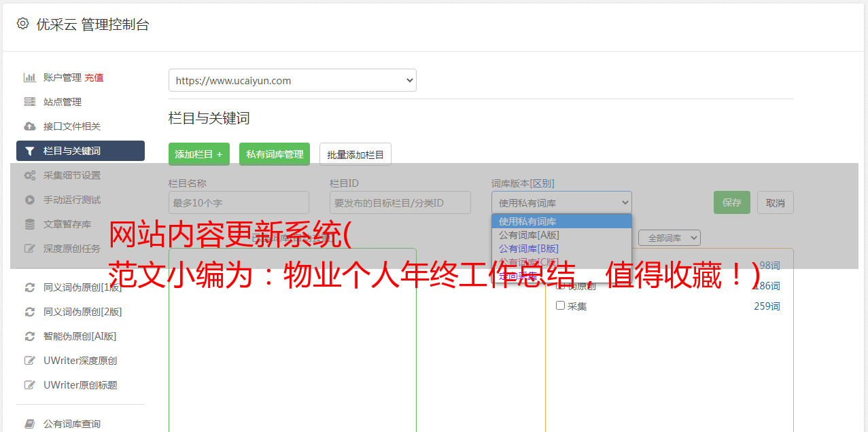Open 接口文件相关 in the sidebar

point(72,126)
